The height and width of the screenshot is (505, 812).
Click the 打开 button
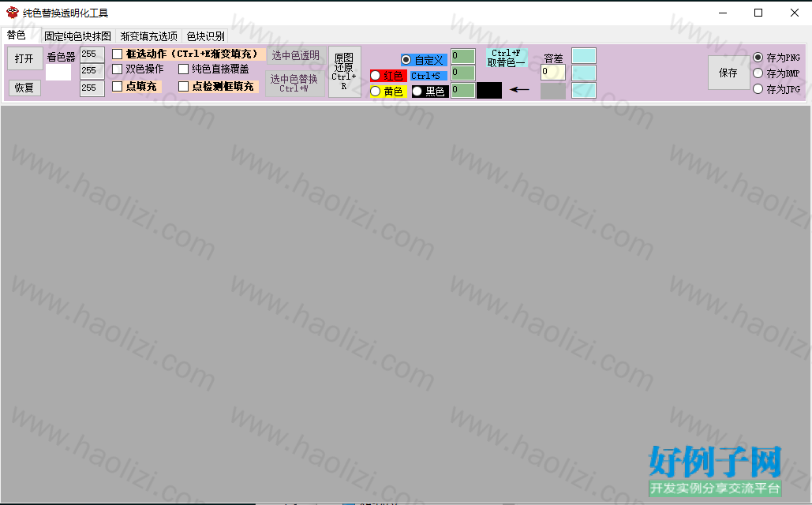coord(24,58)
